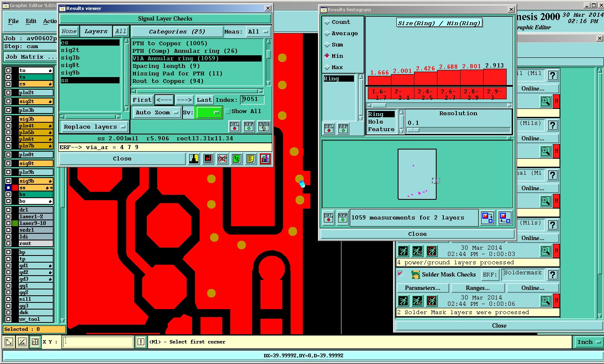Close the Results histogram via Close button
Image resolution: width=604 pixels, height=364 pixels.
click(x=417, y=234)
